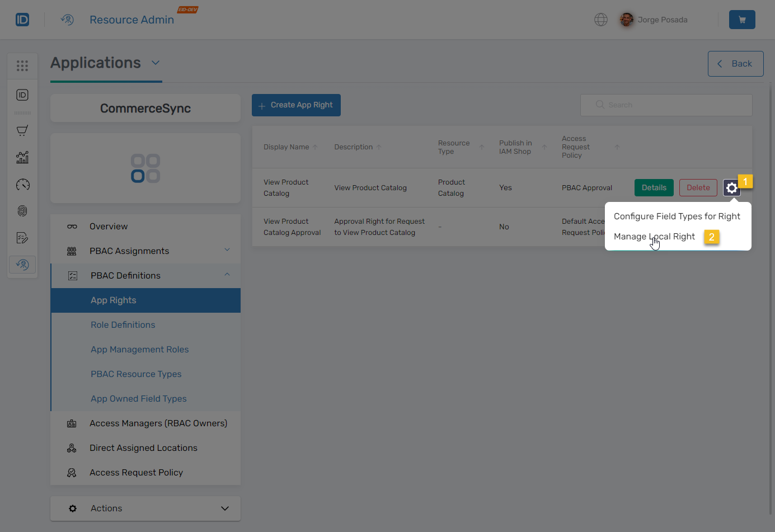Screen dimensions: 775x532
Task: Switch to the Role Definitions tab
Action: pyautogui.click(x=123, y=324)
